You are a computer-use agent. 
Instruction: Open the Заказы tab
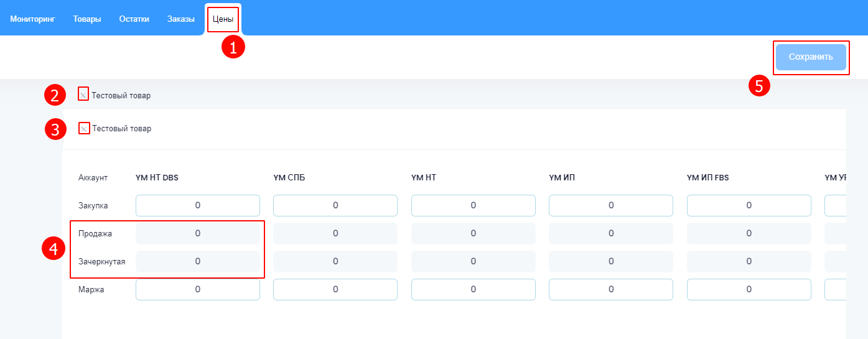point(181,19)
